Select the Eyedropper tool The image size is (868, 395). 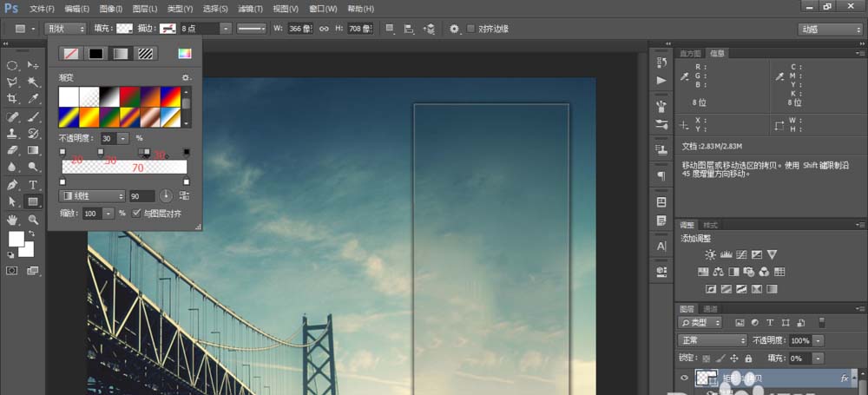point(33,99)
